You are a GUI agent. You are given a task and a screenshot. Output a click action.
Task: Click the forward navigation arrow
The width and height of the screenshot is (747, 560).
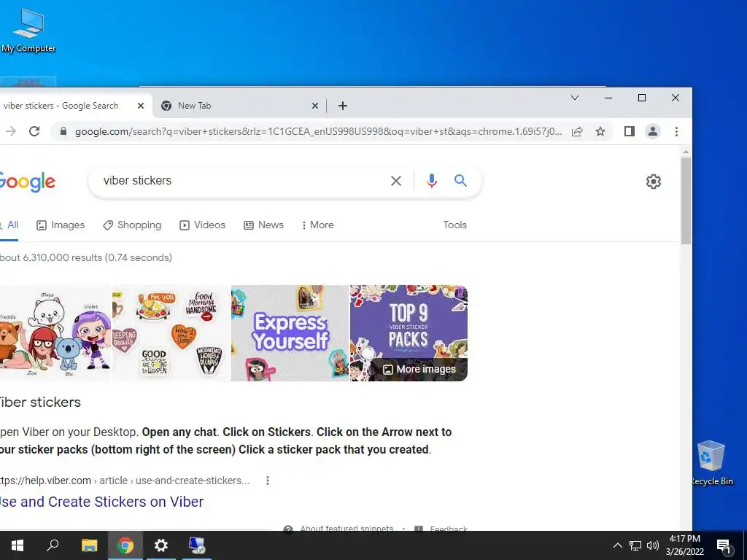click(x=10, y=131)
